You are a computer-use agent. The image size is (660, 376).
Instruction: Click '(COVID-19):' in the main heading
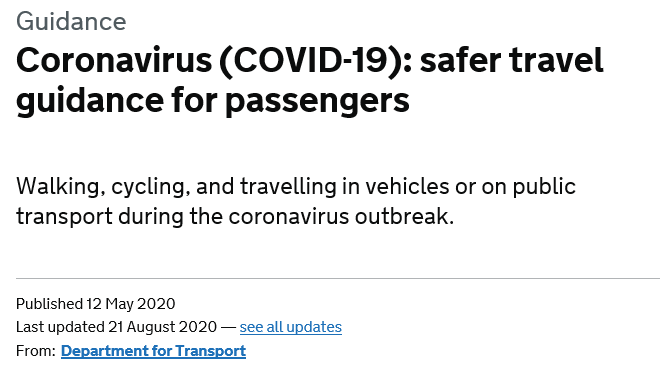[x=316, y=61]
